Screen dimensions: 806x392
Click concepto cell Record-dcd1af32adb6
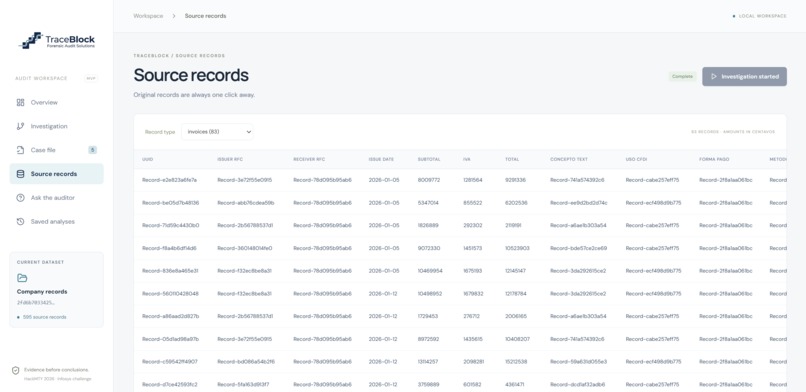(x=578, y=384)
